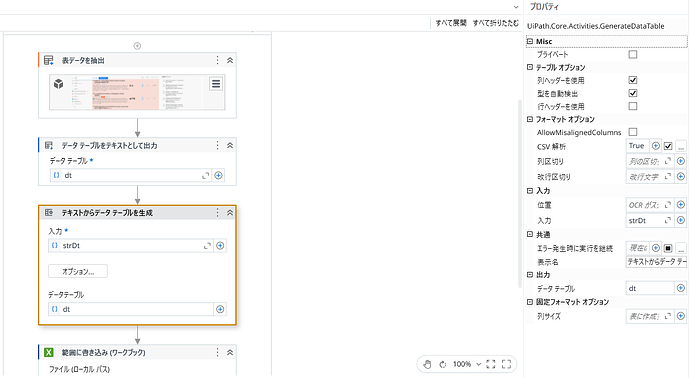Click the reset zoom icon beside 100%
The height and width of the screenshot is (378, 690).
443,364
